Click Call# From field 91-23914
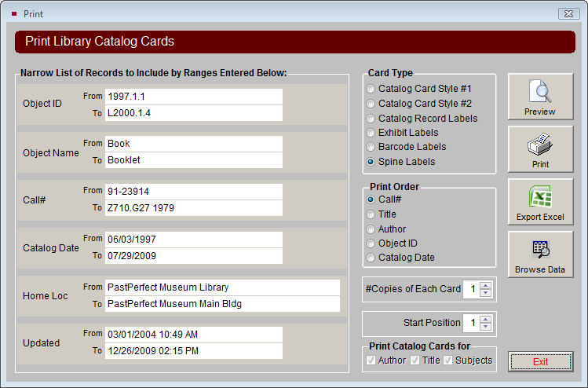 coord(194,192)
